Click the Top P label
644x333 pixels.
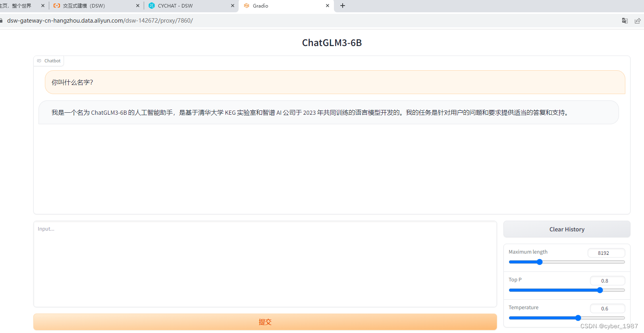[x=515, y=280]
